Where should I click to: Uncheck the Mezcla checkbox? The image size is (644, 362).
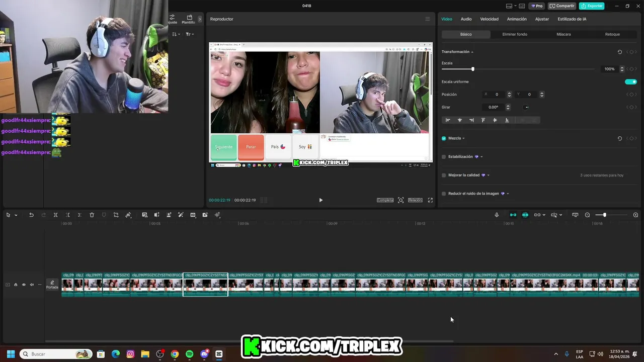[444, 138]
